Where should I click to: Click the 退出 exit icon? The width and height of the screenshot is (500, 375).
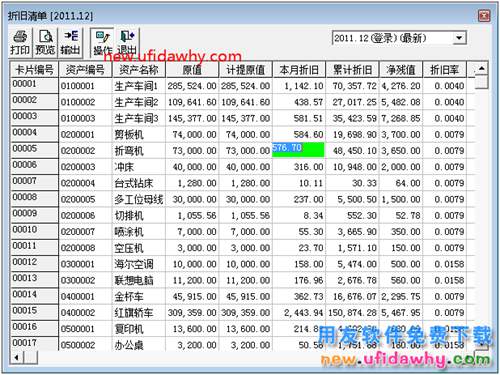[x=127, y=43]
